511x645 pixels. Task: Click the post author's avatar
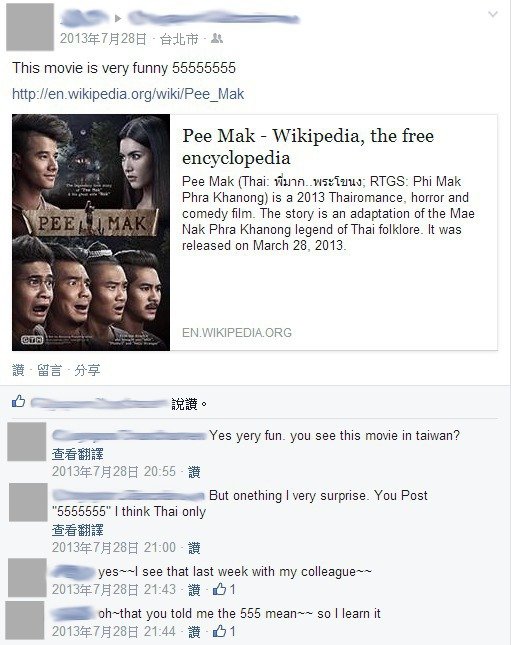30,27
